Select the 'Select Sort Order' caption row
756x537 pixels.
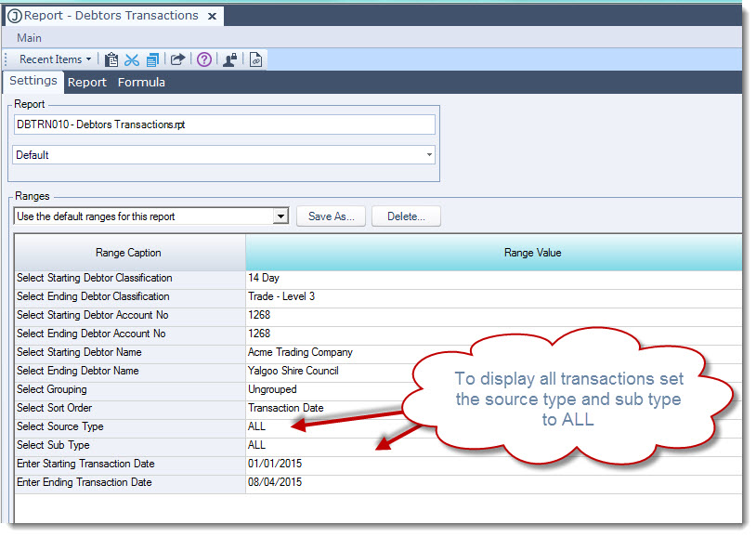click(130, 408)
